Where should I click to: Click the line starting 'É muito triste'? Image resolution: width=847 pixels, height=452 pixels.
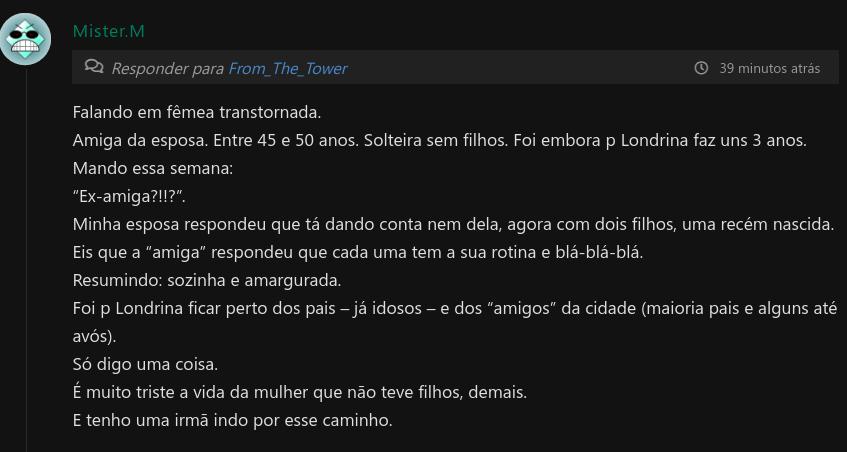click(299, 393)
